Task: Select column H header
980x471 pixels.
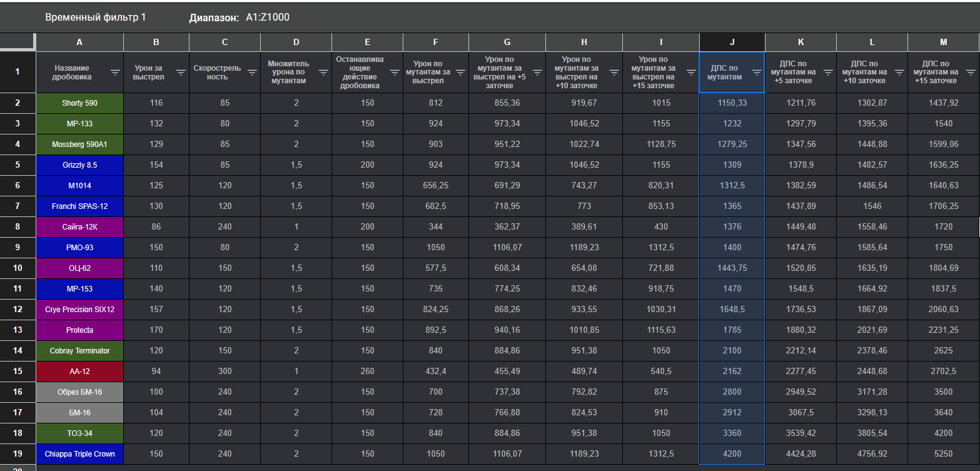Action: pyautogui.click(x=584, y=43)
